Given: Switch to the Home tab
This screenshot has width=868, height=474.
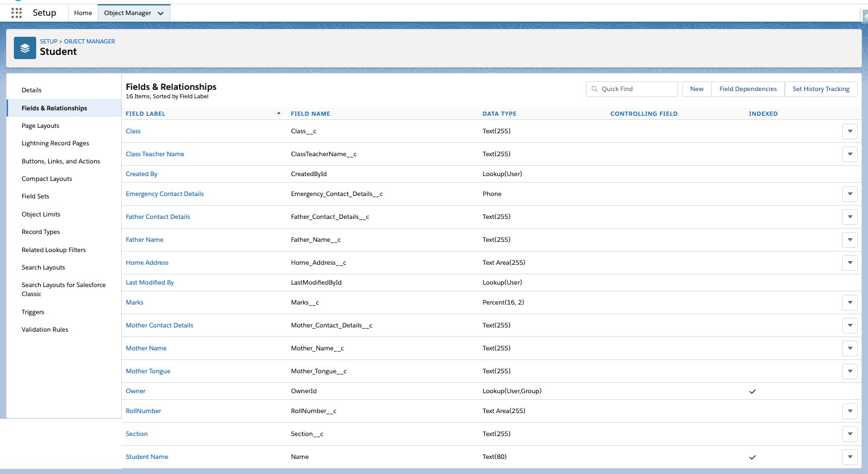Looking at the screenshot, I should [83, 12].
